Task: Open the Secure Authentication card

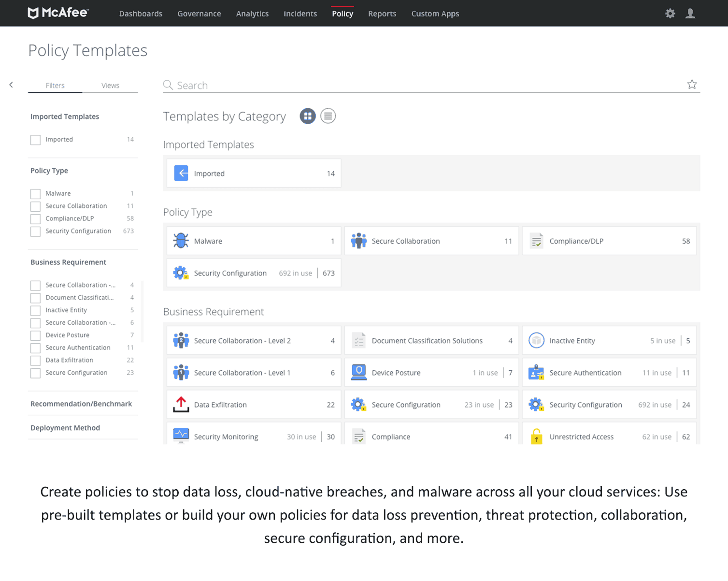Action: [x=609, y=372]
